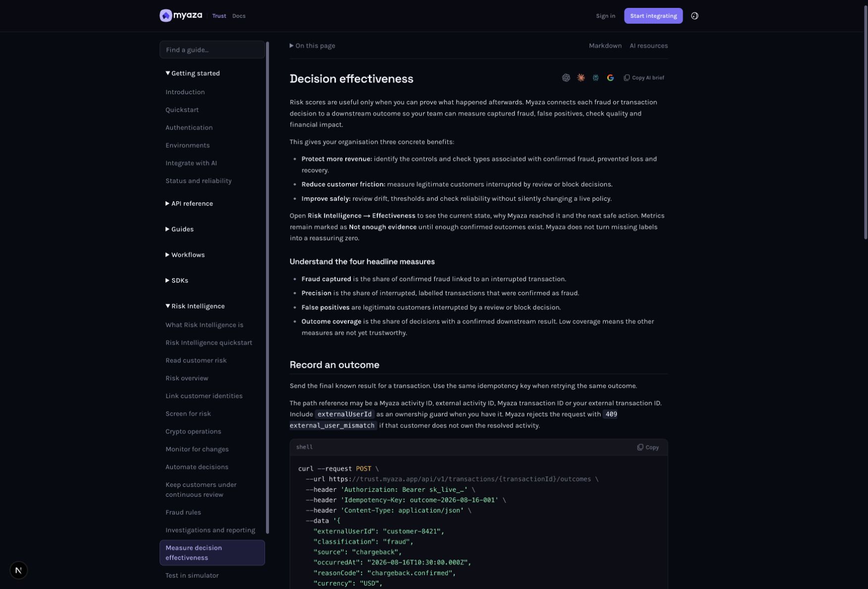868x589 pixels.
Task: Copy the shell code block
Action: (x=648, y=447)
